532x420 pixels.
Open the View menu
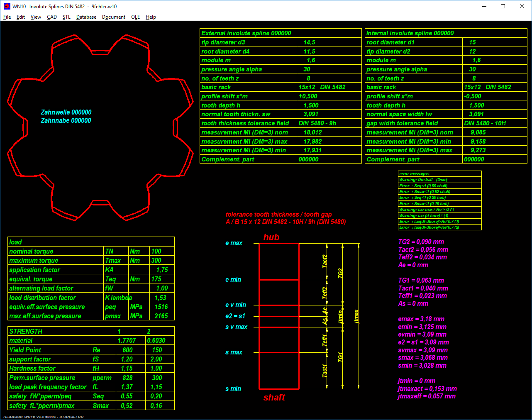[x=36, y=17]
